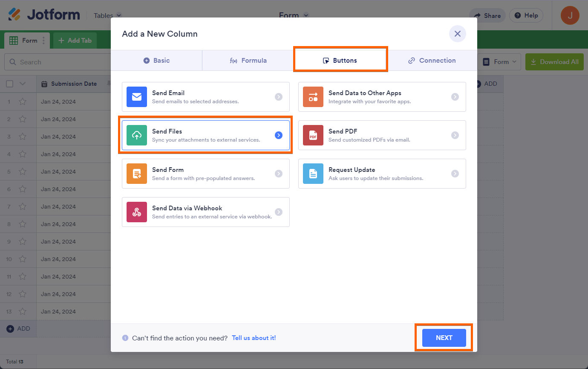Switch to the Basic tab
Screen dimensions: 588x369
click(156, 61)
